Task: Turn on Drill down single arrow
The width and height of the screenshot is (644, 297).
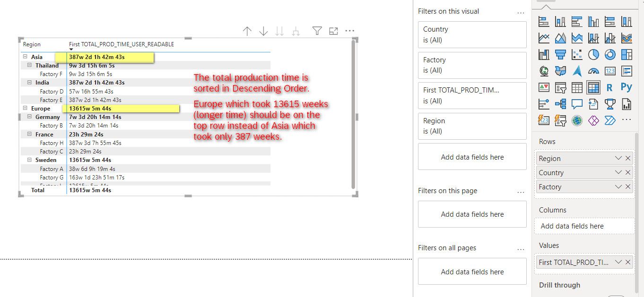Action: [x=263, y=31]
